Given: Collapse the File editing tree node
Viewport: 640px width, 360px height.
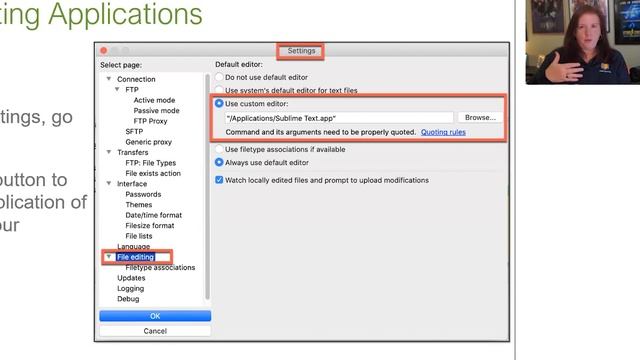Looking at the screenshot, I should point(109,257).
